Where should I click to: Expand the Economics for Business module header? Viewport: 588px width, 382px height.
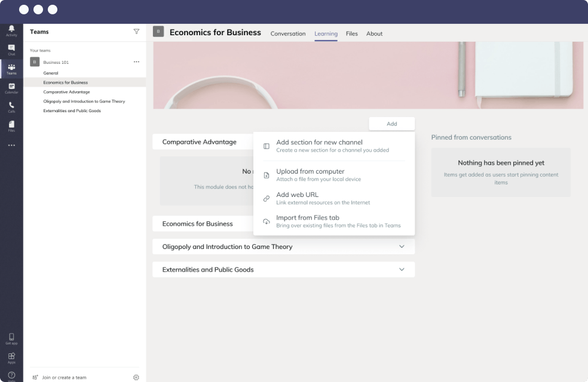203,224
